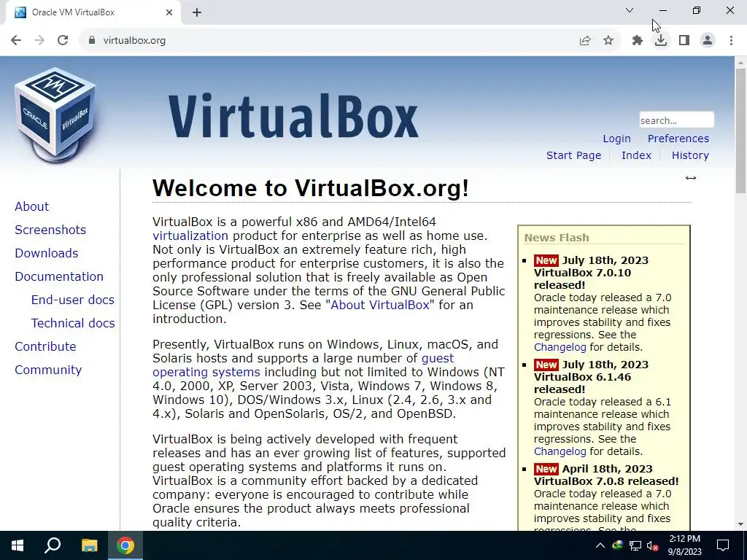
Task: Open the clock showing 2:12 PM
Action: coord(684,545)
